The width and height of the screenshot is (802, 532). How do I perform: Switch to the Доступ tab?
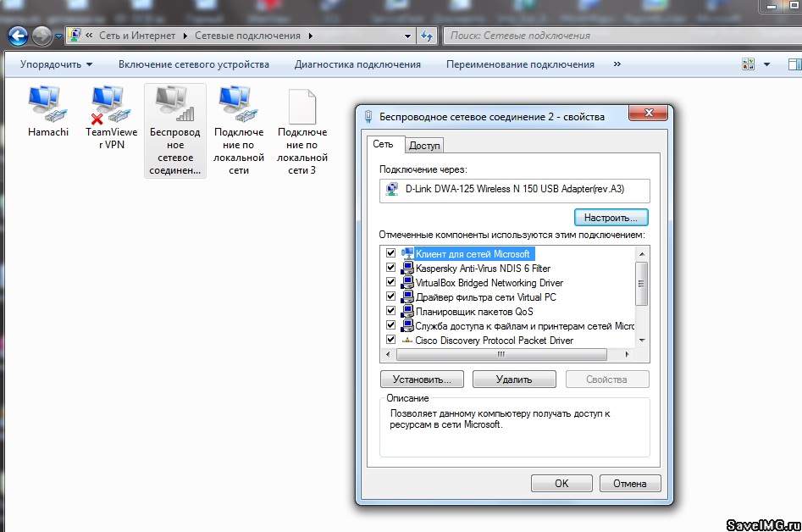coord(424,145)
